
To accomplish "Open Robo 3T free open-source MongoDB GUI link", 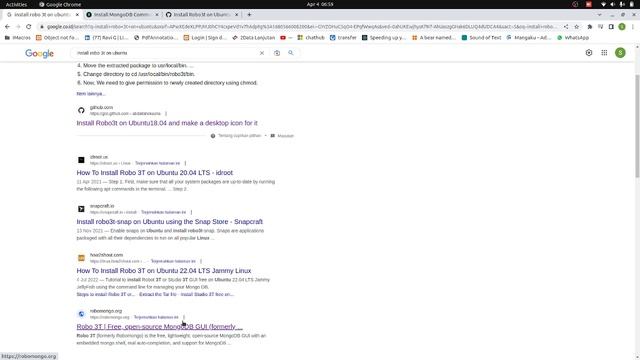I will coord(160,327).
